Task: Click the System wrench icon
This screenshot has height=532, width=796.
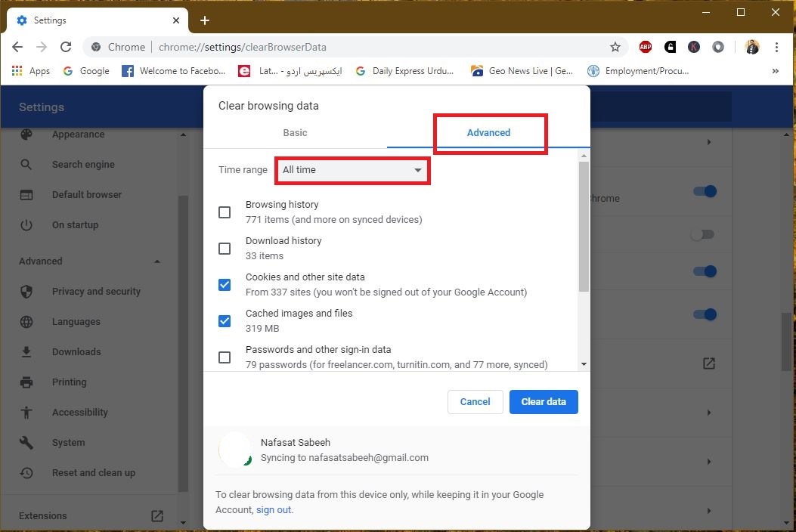Action: pyautogui.click(x=26, y=443)
